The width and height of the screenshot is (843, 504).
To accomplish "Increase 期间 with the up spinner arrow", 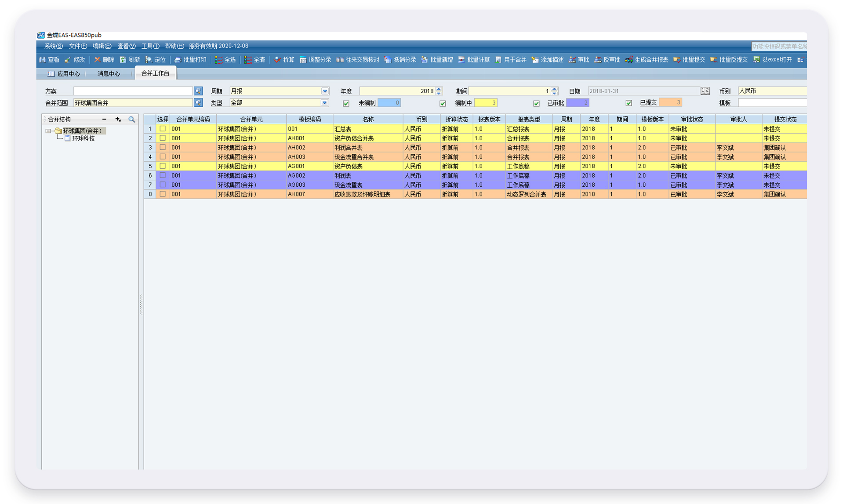I will (554, 89).
